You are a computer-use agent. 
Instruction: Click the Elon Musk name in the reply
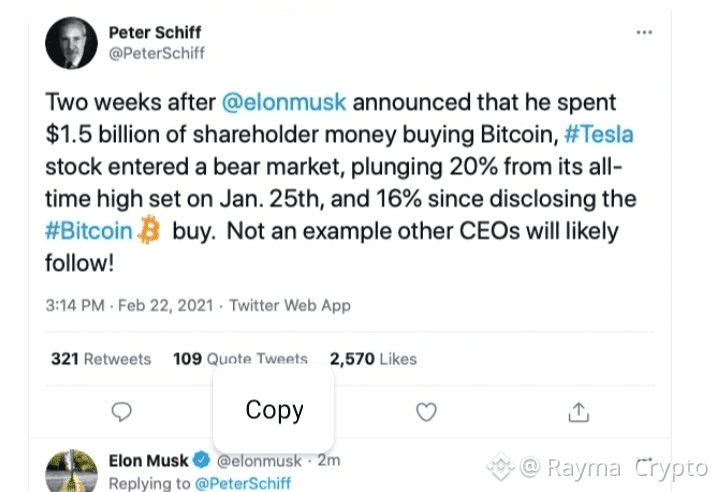pos(148,461)
